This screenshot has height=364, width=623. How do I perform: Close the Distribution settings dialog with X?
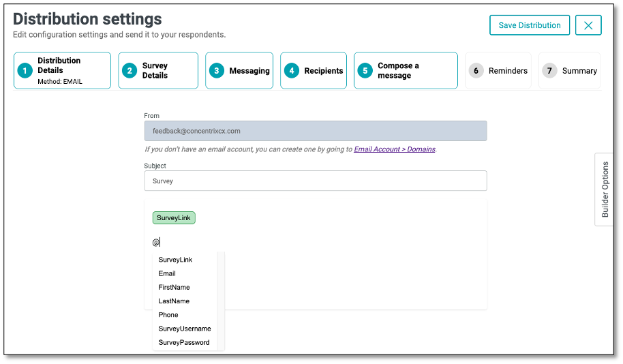click(x=588, y=25)
